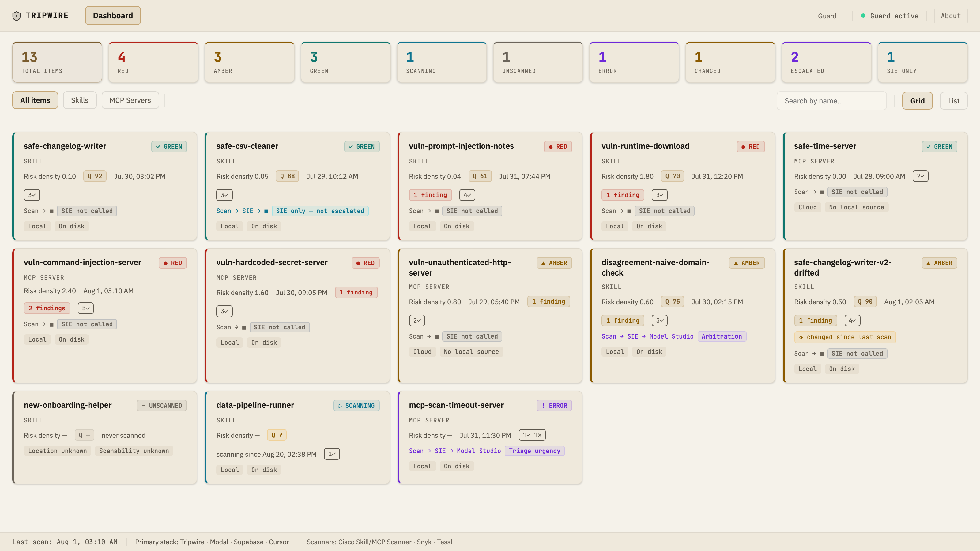Filter by 1 Unscanned stat card

click(x=538, y=62)
